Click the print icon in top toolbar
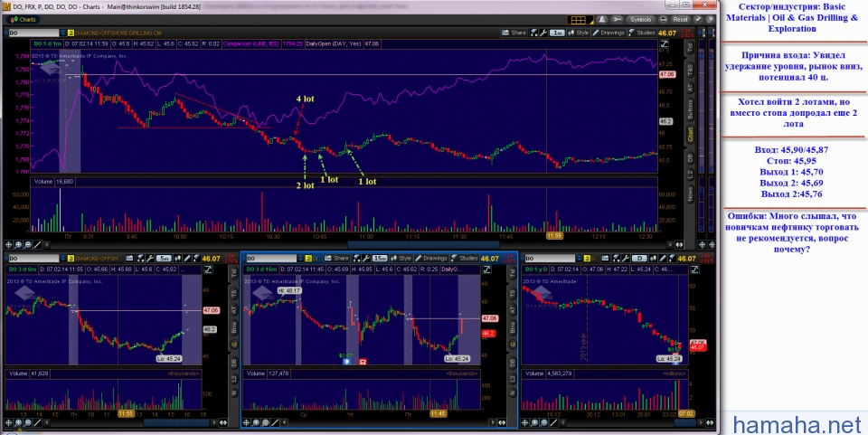Image resolution: width=868 pixels, height=435 pixels. coord(664,20)
